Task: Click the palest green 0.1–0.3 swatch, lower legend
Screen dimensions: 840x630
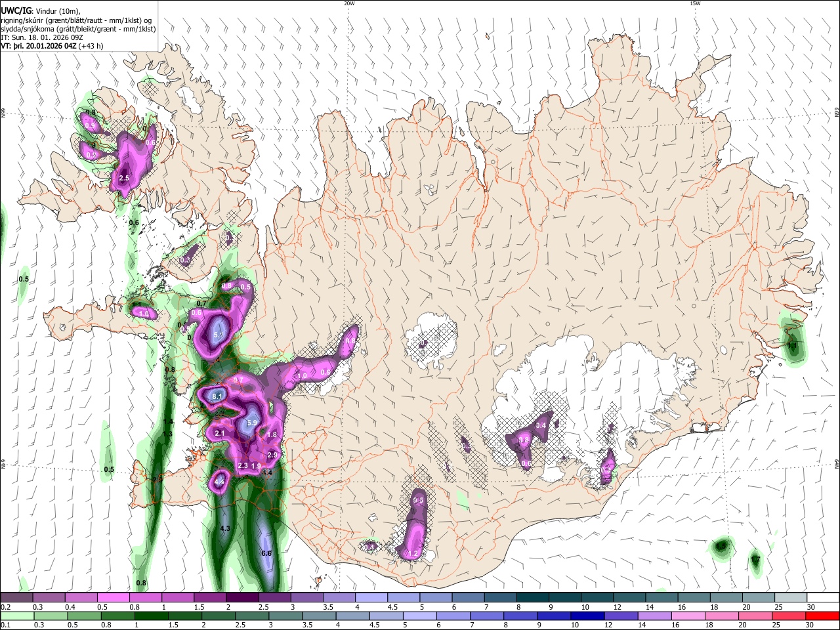Action: tap(16, 616)
